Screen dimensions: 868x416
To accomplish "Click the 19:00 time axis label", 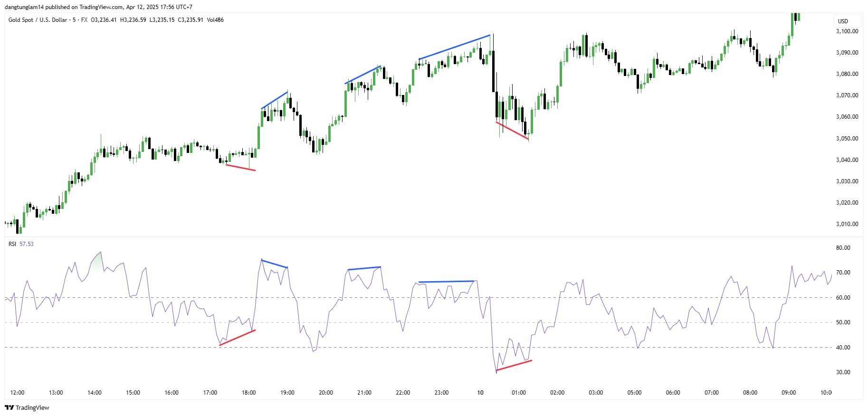I will click(x=287, y=393).
